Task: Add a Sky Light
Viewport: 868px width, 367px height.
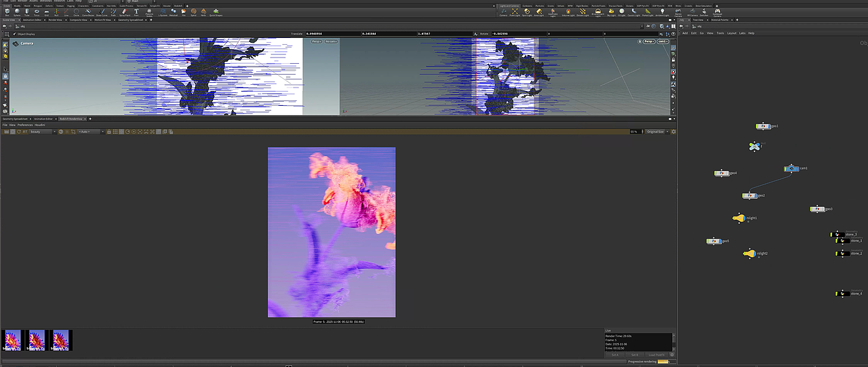Action: point(612,12)
